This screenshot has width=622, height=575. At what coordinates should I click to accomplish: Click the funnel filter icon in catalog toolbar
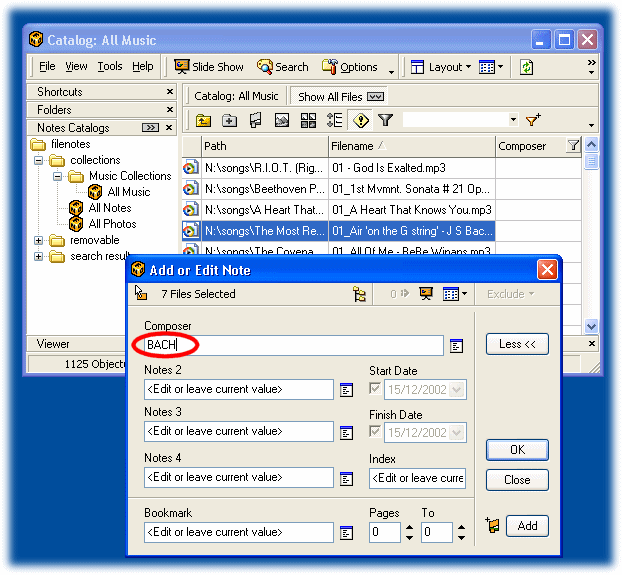[x=385, y=120]
